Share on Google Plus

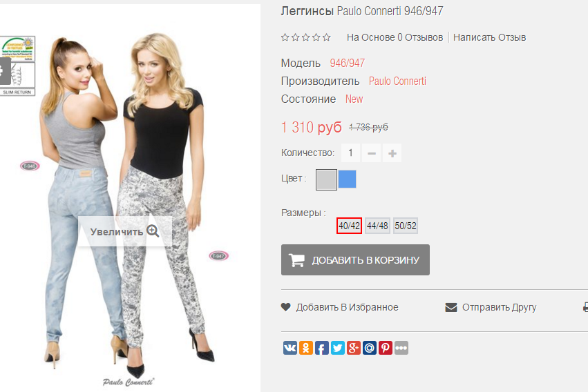tap(354, 348)
